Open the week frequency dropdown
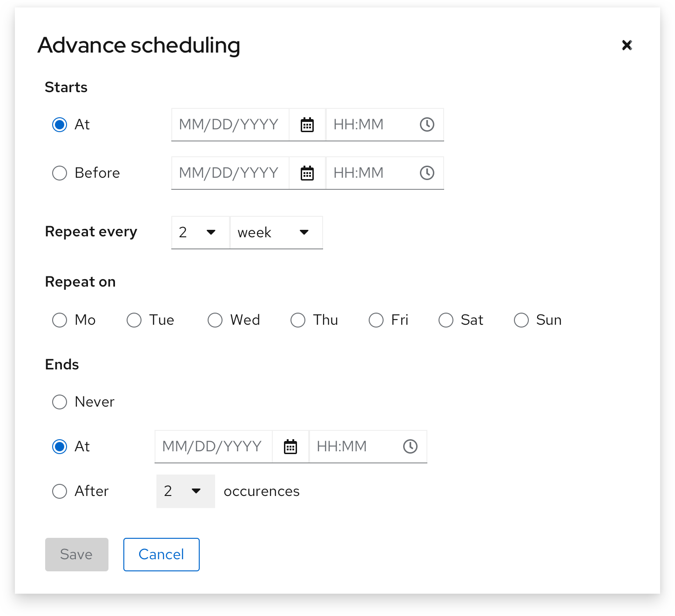675x616 pixels. [276, 232]
